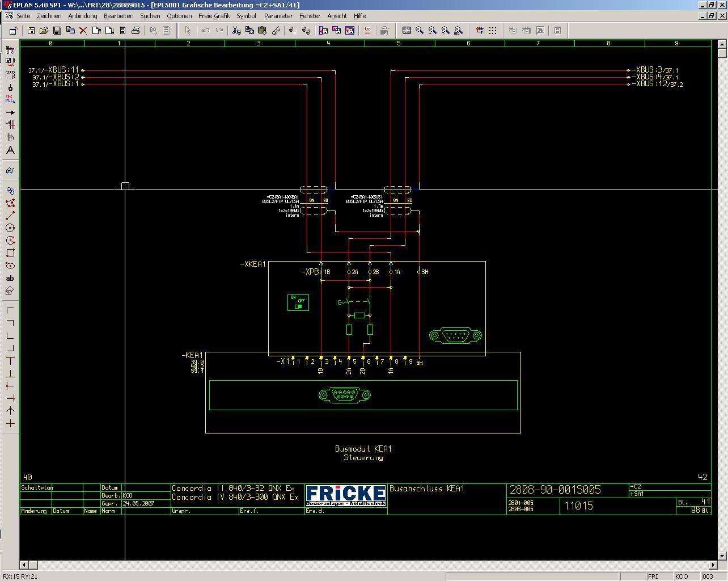This screenshot has height=581, width=728.
Task: Click the undo arrow icon
Action: tap(206, 31)
